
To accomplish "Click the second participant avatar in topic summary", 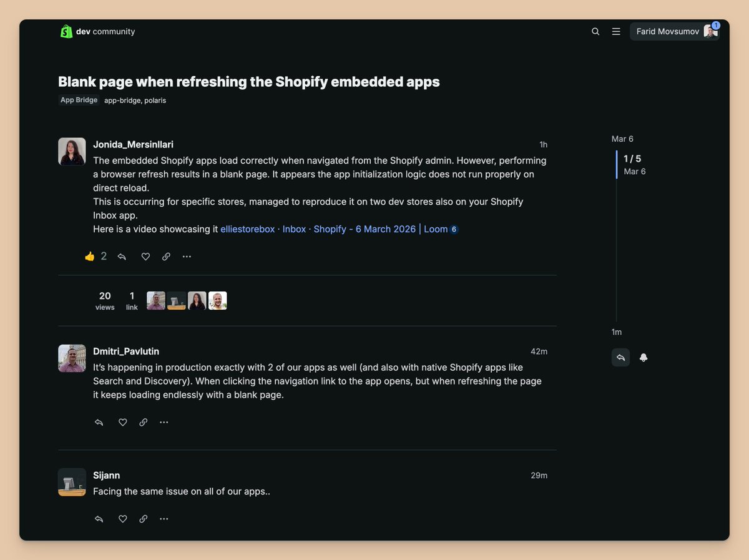I will tap(177, 301).
